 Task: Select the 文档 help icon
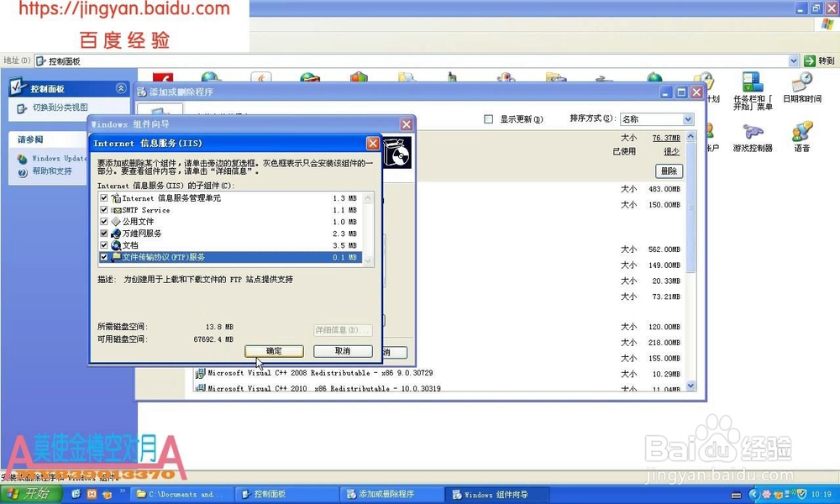coord(116,245)
